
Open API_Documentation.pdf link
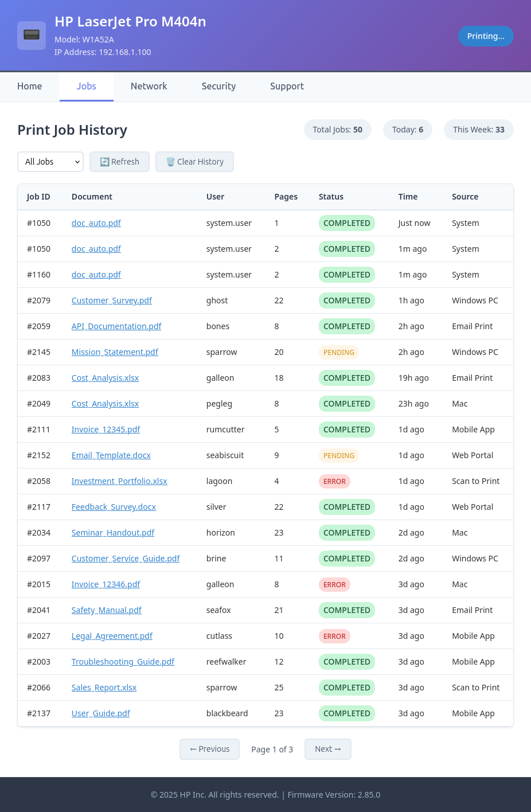tap(116, 326)
